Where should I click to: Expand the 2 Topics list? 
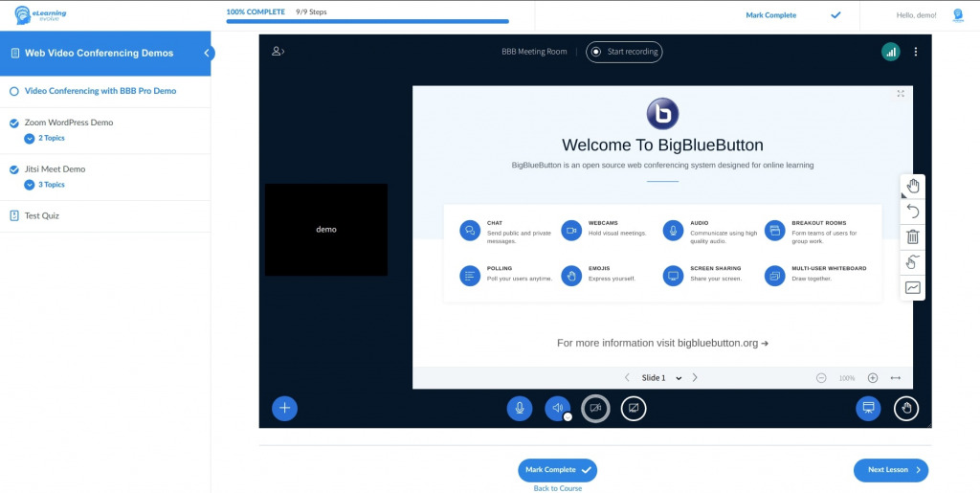(44, 138)
